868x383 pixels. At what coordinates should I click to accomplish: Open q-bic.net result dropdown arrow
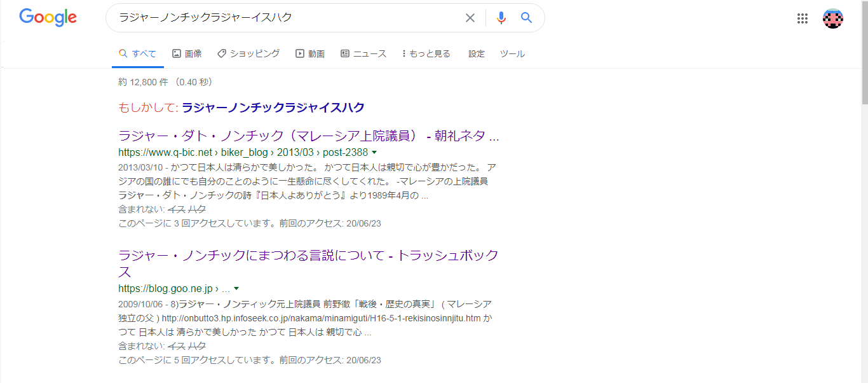click(374, 153)
